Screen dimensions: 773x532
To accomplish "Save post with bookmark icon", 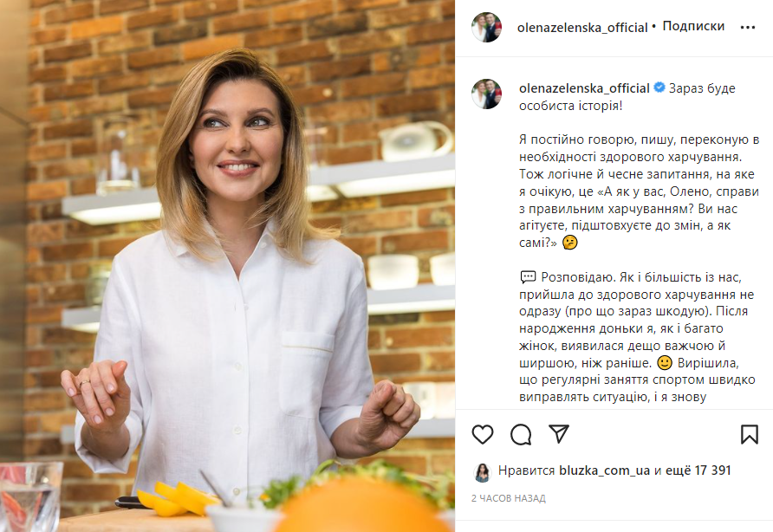I will (x=750, y=434).
